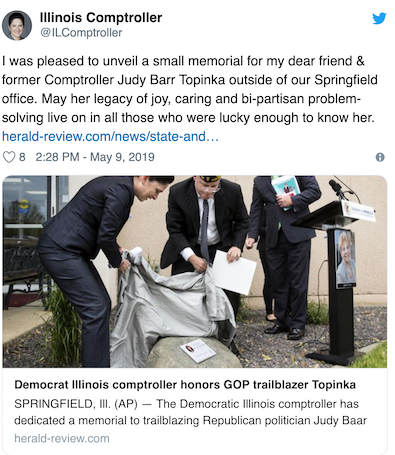View the memorial unveiling photo
This screenshot has height=455, width=395.
(195, 272)
